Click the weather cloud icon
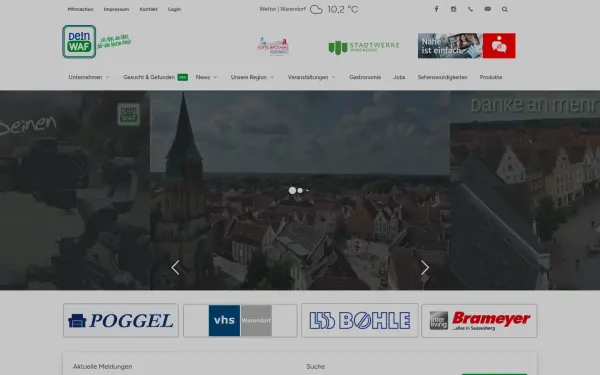Screen dimensions: 600x375 [316, 10]
